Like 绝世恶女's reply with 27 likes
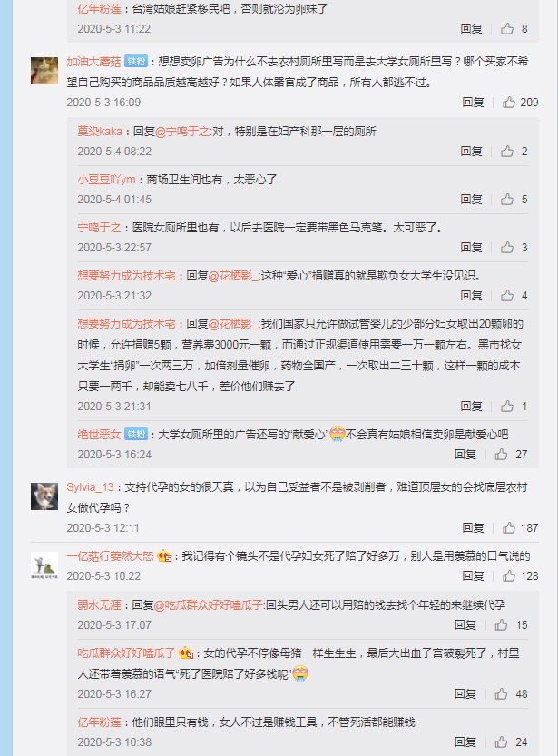Viewport: 558px width, 756px height. 501,454
